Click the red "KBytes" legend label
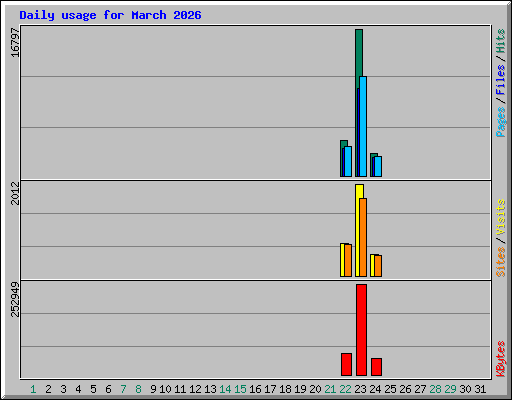Image resolution: width=512 pixels, height=400 pixels. [500, 359]
